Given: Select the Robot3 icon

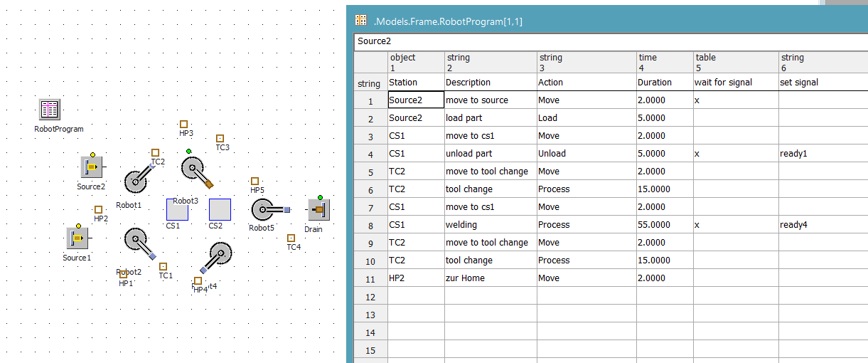Looking at the screenshot, I should [195, 171].
